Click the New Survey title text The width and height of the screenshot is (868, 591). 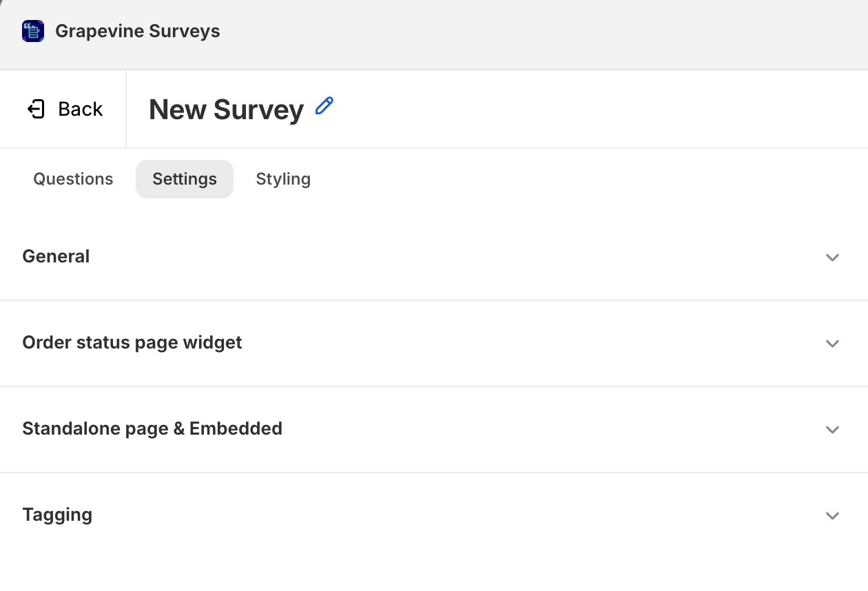click(226, 110)
